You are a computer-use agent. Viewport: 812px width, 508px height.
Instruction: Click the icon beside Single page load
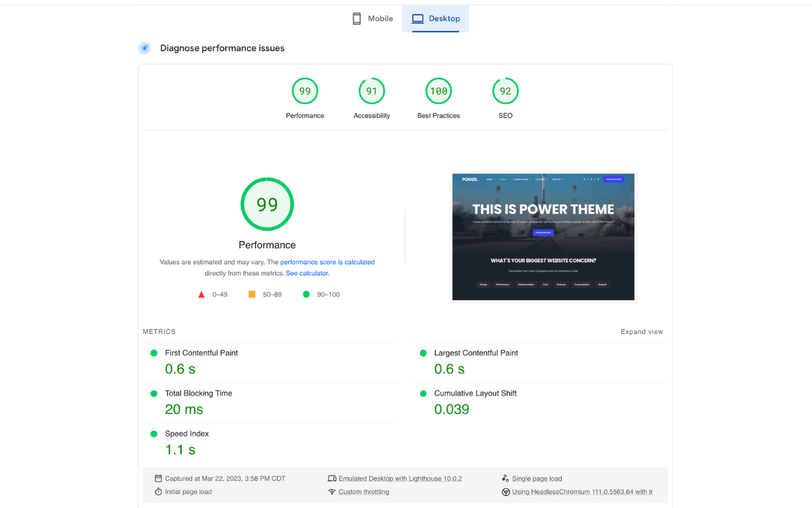505,478
